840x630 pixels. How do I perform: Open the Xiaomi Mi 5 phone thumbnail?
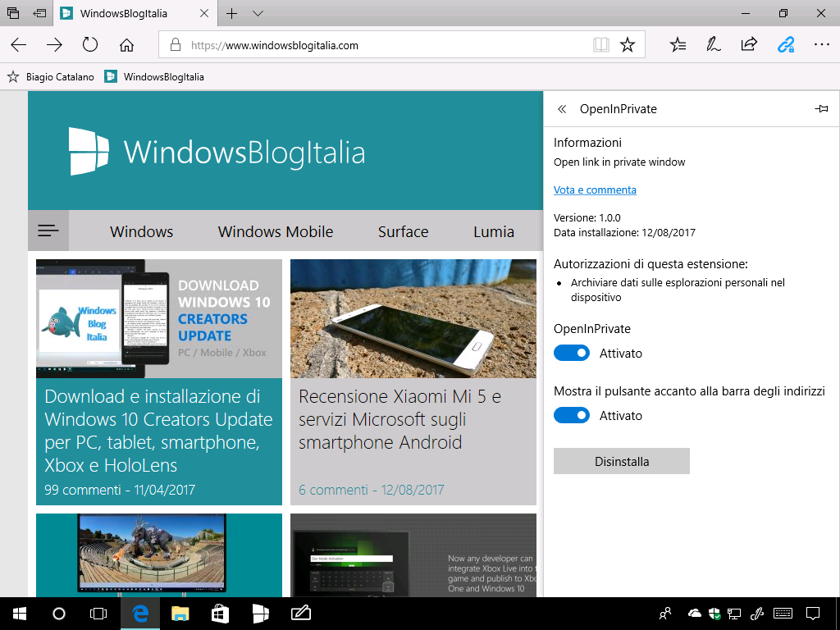(413, 319)
